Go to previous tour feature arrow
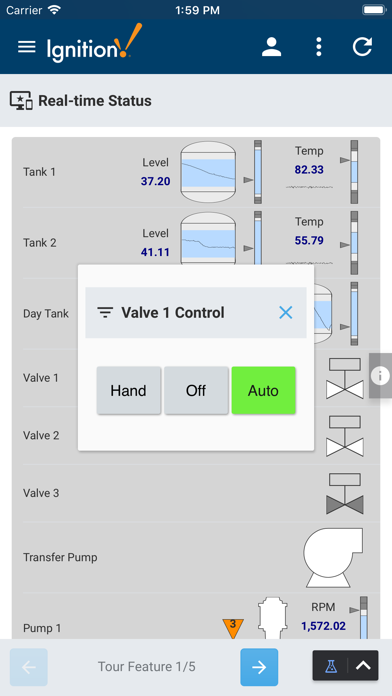The image size is (392, 696). coord(28,667)
